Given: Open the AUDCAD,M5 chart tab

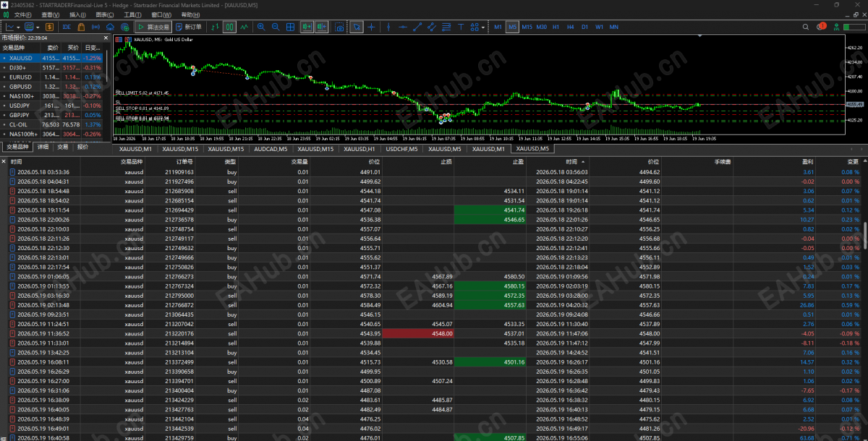Looking at the screenshot, I should [271, 148].
